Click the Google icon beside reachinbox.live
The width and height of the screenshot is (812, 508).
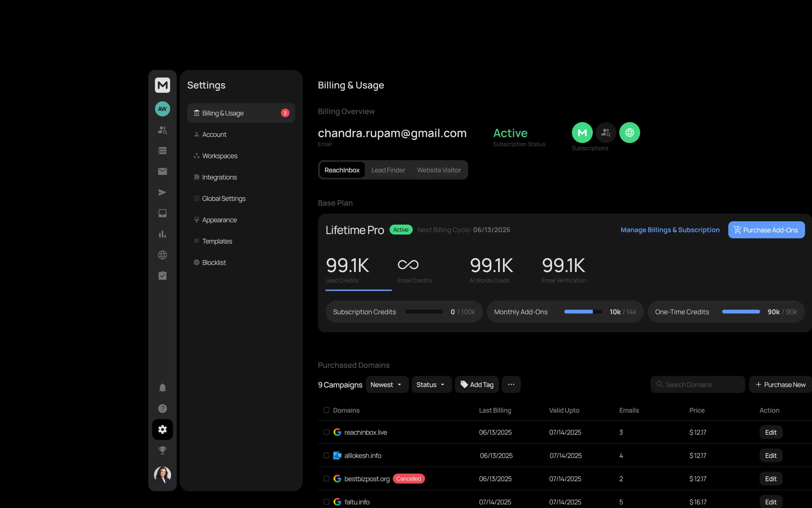337,432
